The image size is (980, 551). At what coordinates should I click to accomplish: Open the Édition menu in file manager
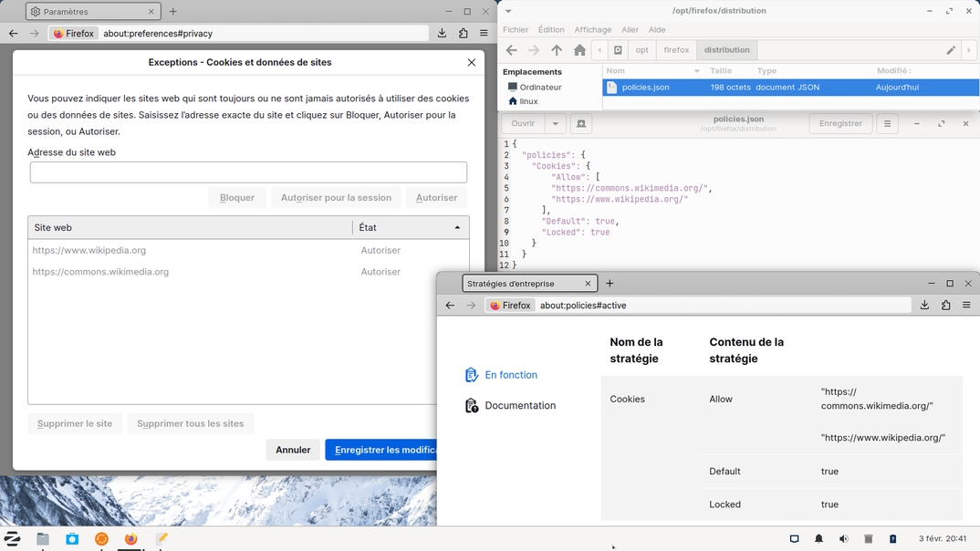pyautogui.click(x=550, y=30)
